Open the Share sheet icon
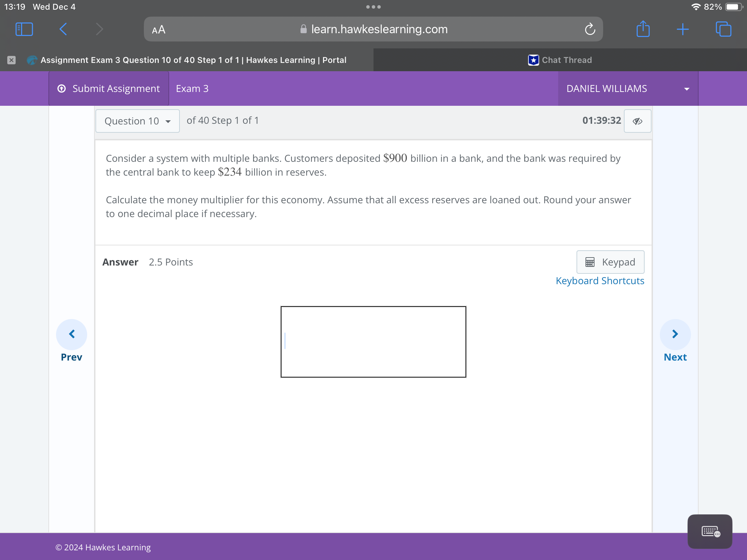747x560 pixels. (643, 29)
